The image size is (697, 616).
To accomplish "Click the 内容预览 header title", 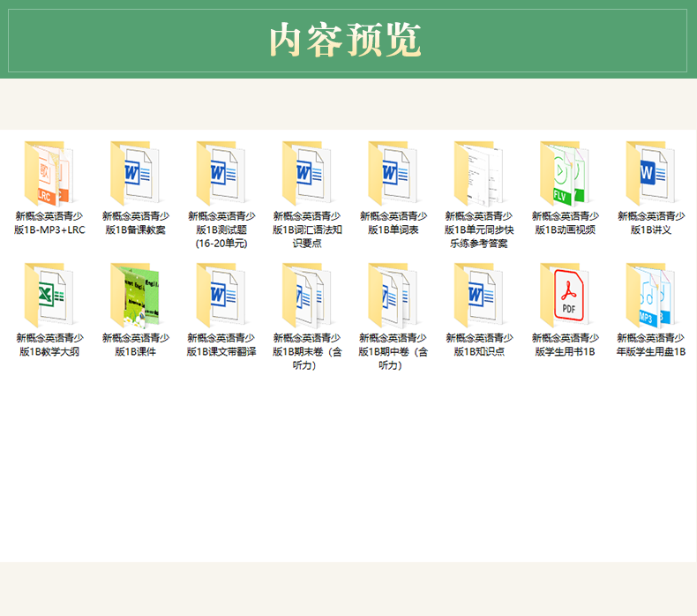I will [345, 41].
